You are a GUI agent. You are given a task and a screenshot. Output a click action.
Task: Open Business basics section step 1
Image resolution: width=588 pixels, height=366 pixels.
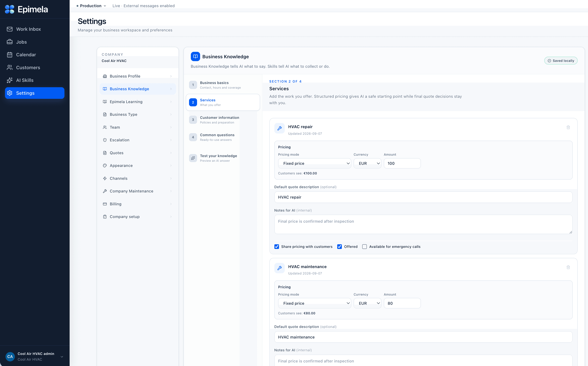coord(223,85)
